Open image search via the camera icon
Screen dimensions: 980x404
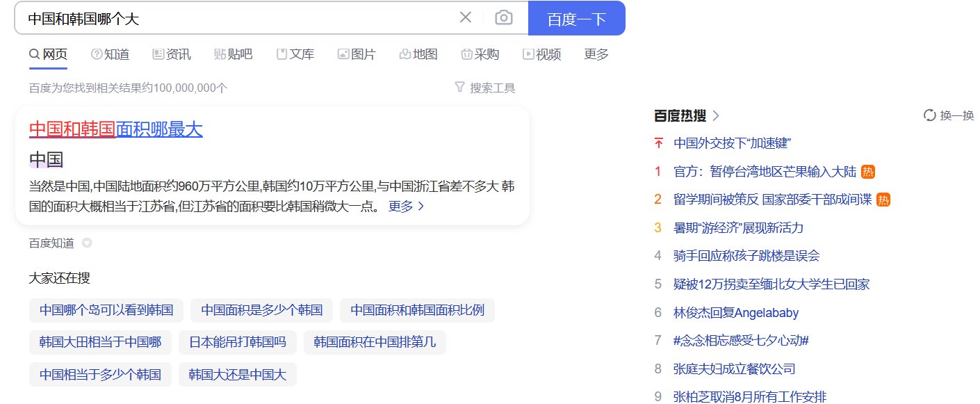504,17
